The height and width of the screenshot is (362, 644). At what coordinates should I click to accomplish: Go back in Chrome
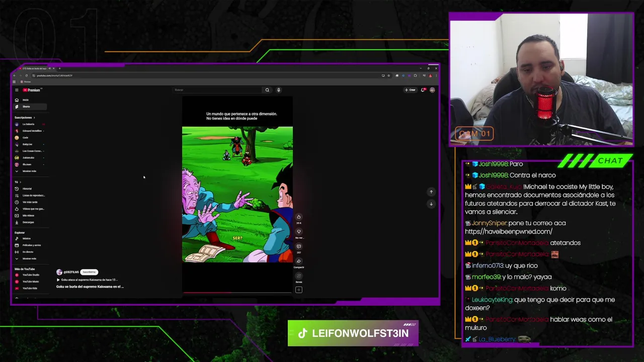tap(15, 75)
